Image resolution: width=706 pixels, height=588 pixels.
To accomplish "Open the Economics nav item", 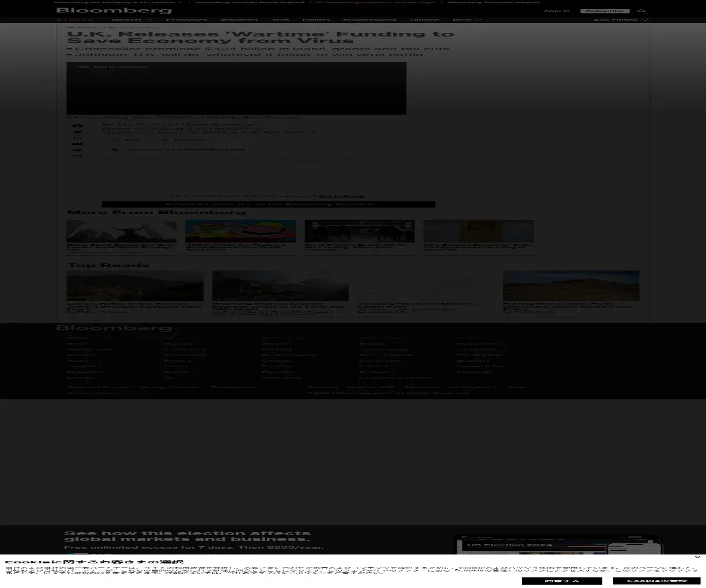I will [187, 20].
